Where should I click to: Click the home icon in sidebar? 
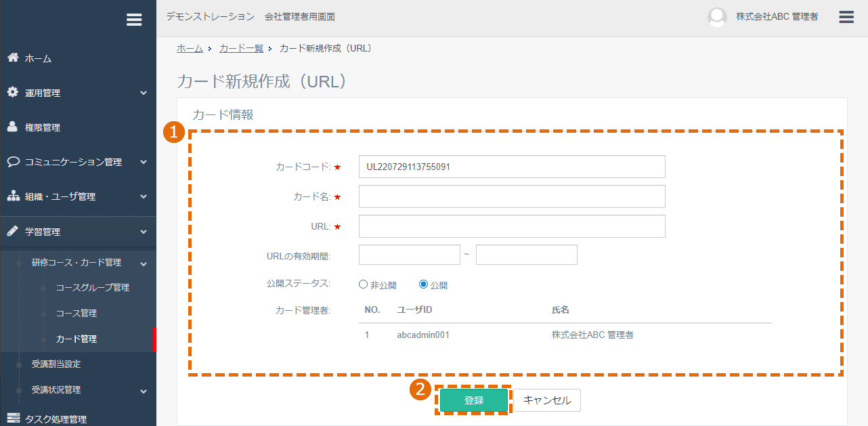pos(13,58)
